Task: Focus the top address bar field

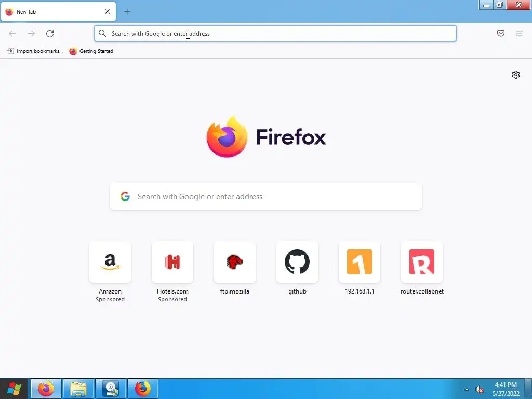Action: coord(275,33)
